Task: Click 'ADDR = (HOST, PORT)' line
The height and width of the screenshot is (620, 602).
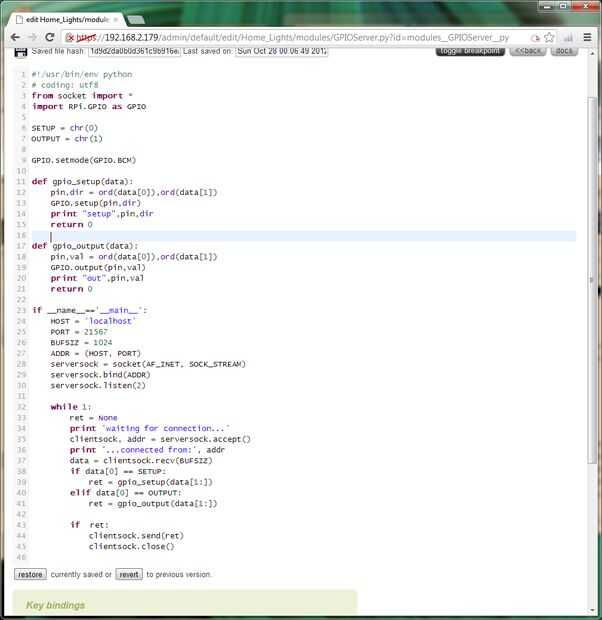Action: [x=95, y=353]
